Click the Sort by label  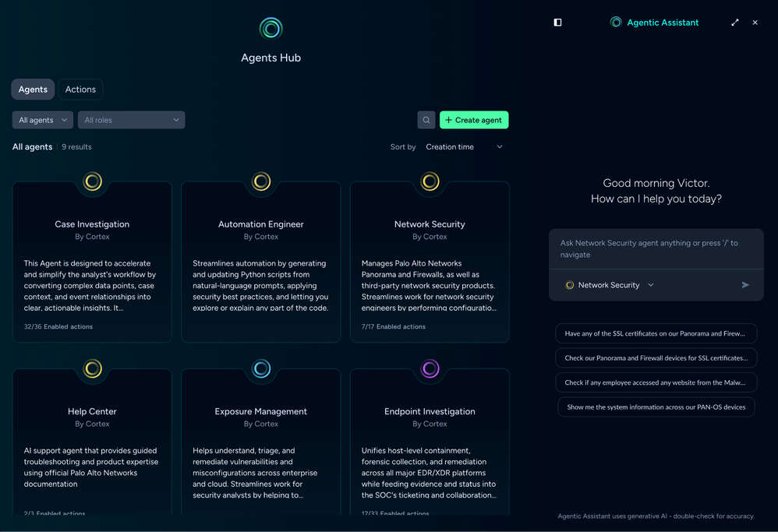[x=403, y=146]
